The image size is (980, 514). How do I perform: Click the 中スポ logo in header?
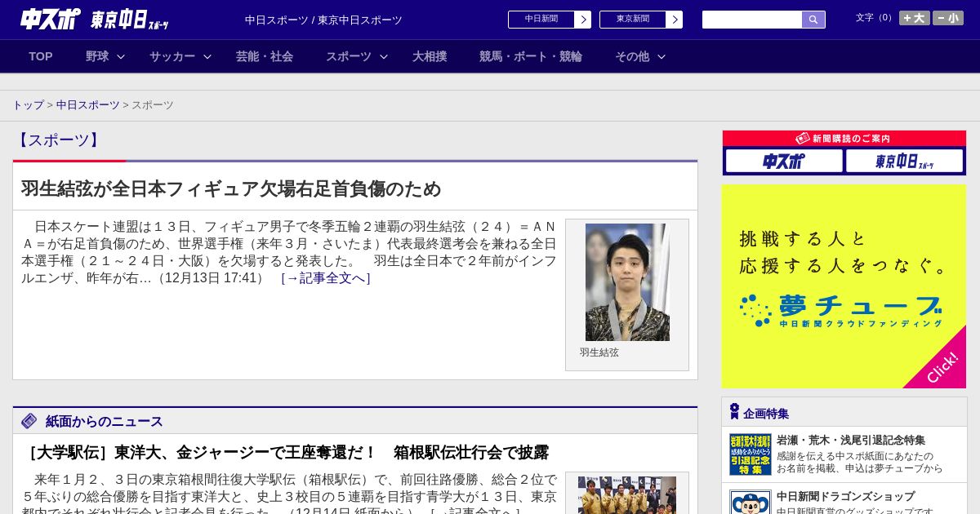click(x=50, y=19)
